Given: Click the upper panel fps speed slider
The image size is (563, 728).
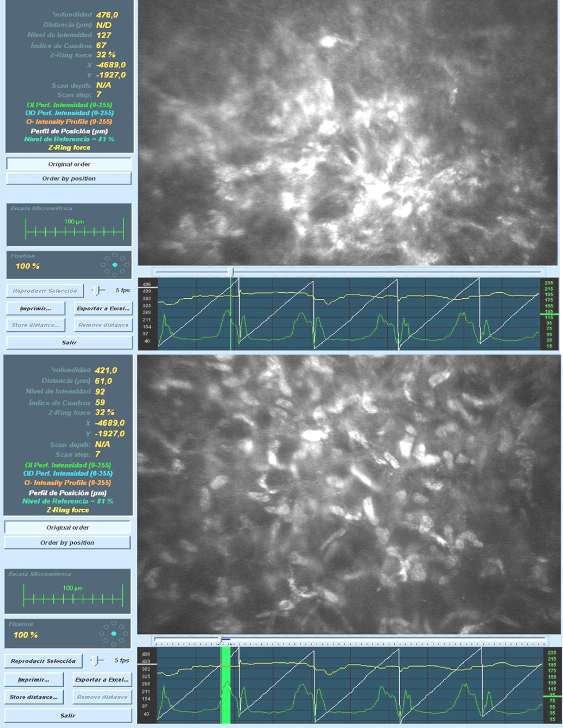Looking at the screenshot, I should point(97,290).
